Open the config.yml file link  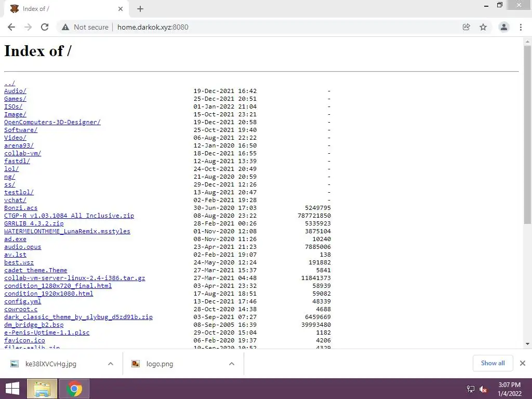(x=23, y=302)
